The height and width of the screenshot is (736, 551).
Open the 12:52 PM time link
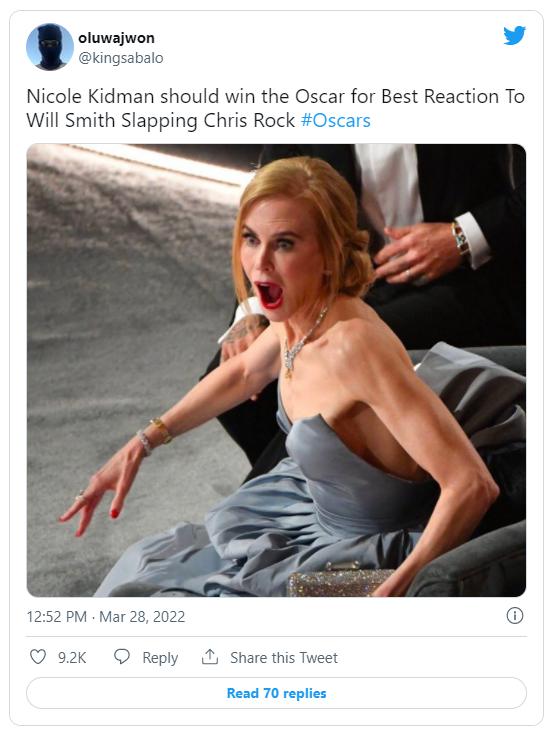pos(57,617)
